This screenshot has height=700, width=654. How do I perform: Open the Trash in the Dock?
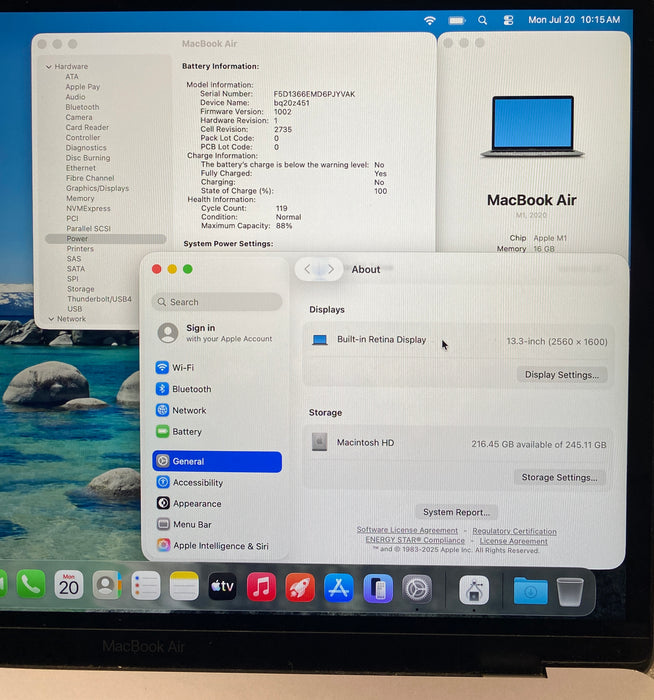tap(570, 591)
